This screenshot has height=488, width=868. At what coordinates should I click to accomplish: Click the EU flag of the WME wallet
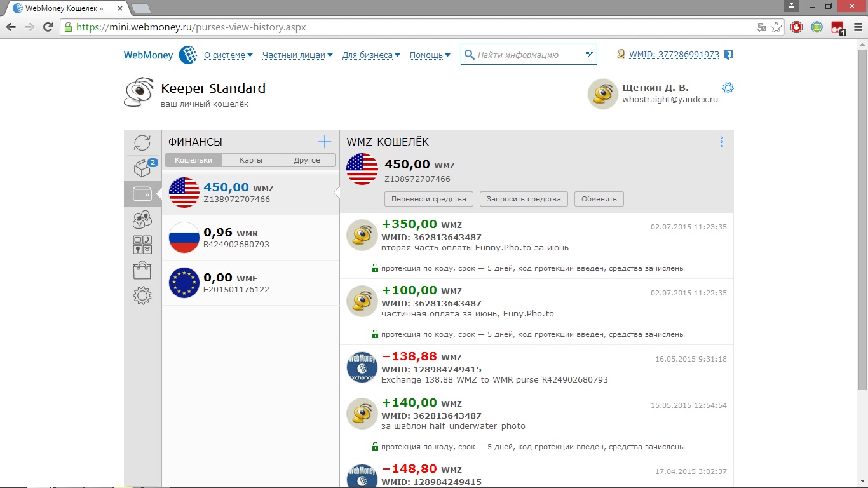click(x=184, y=283)
